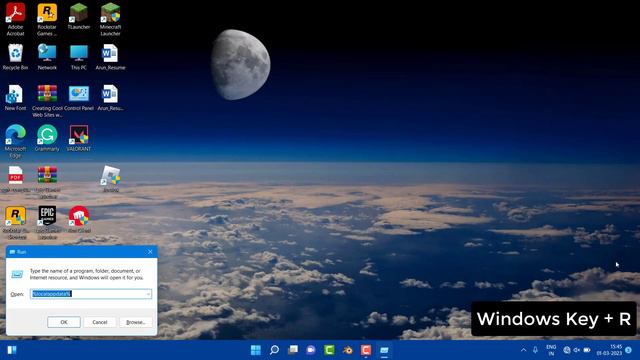Screen dimensions: 640x360
Task: Click the Run app taskbar icon
Action: (384, 350)
